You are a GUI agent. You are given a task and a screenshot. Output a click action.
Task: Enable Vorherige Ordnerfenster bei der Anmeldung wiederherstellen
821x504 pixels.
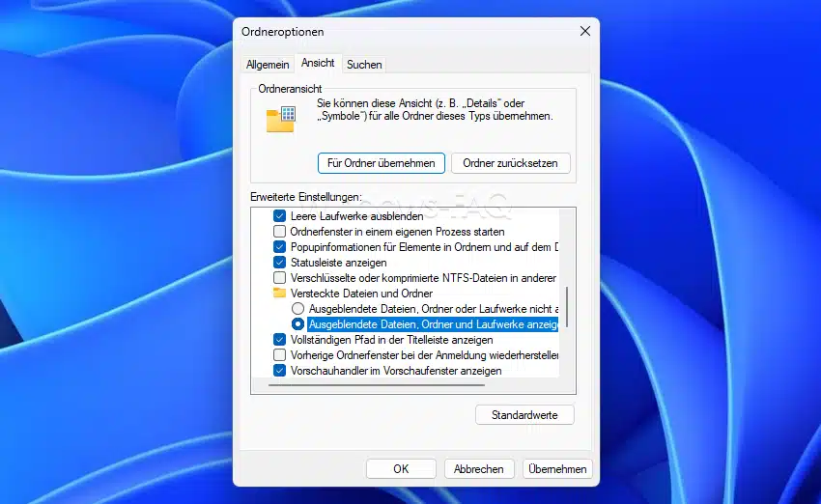(280, 355)
